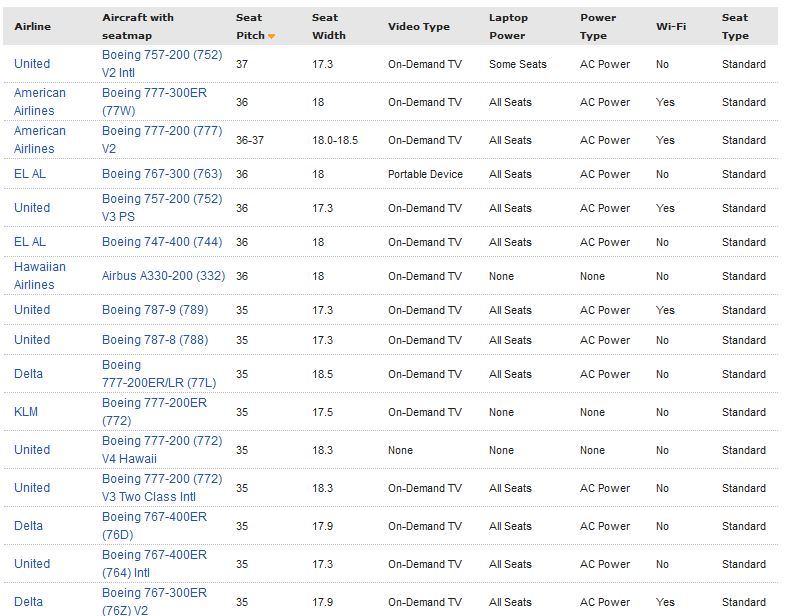The image size is (786, 616).
Task: Open United link in the 787-9 row
Action: click(x=32, y=310)
